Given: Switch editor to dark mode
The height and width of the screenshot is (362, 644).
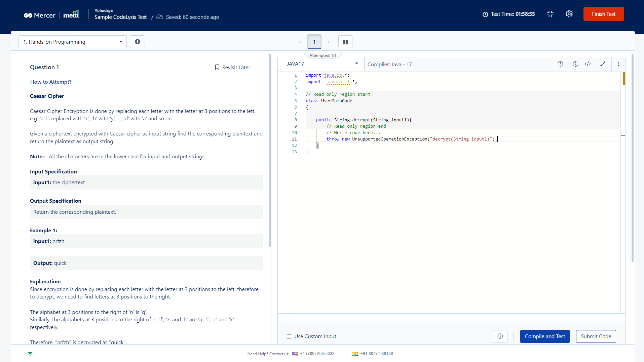Looking at the screenshot, I should coord(575,64).
